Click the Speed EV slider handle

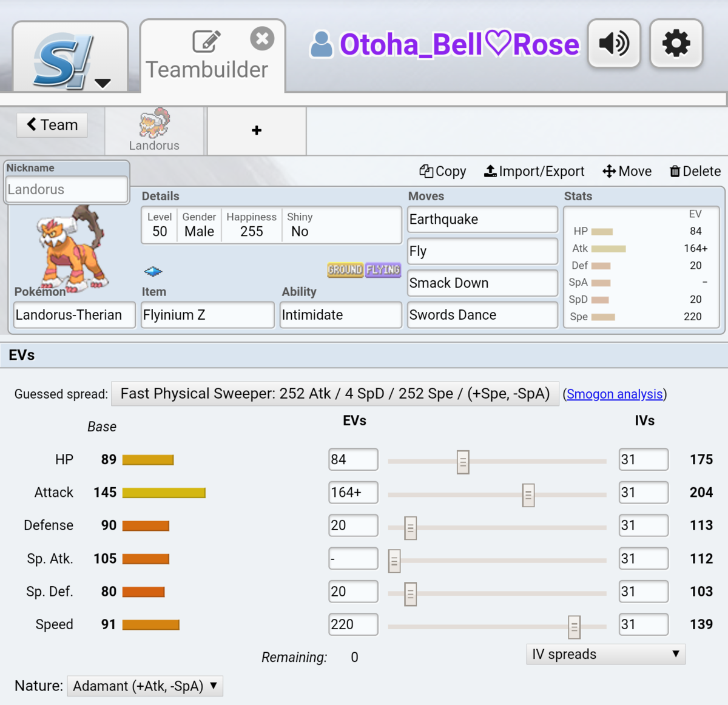point(574,627)
